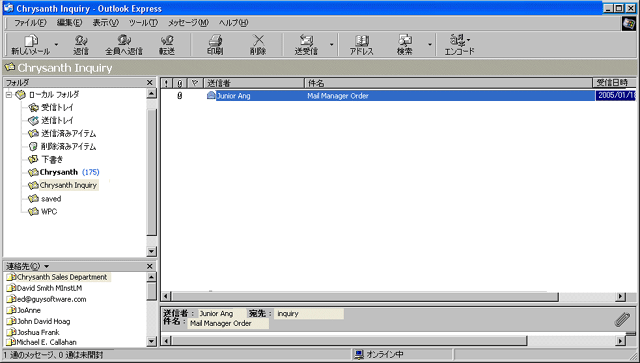This screenshot has height=363, width=640.
Task: Collapse the ローカル フォルダ tree node
Action: (9, 95)
